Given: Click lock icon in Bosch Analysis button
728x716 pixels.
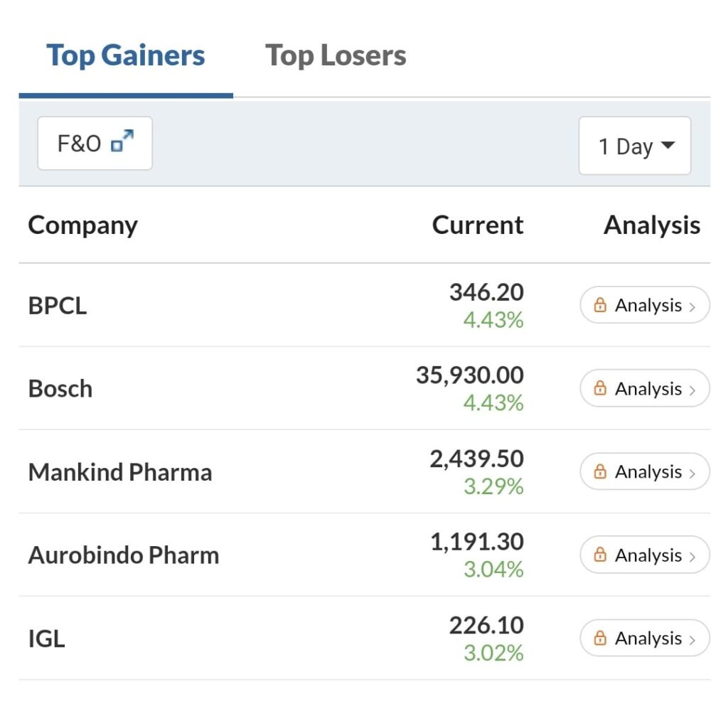Looking at the screenshot, I should click(600, 388).
